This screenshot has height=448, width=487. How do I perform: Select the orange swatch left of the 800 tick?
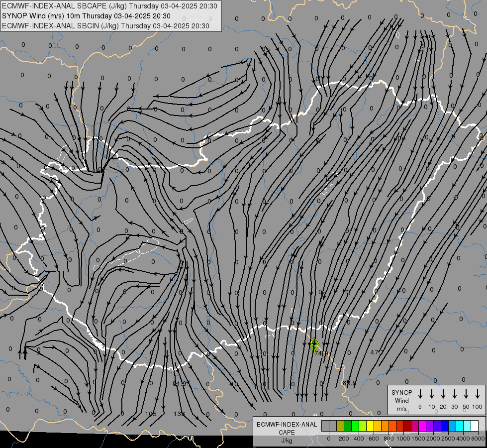385,426
